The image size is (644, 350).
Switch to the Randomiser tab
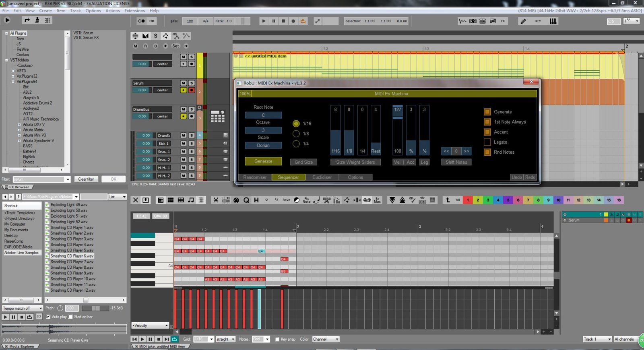255,177
